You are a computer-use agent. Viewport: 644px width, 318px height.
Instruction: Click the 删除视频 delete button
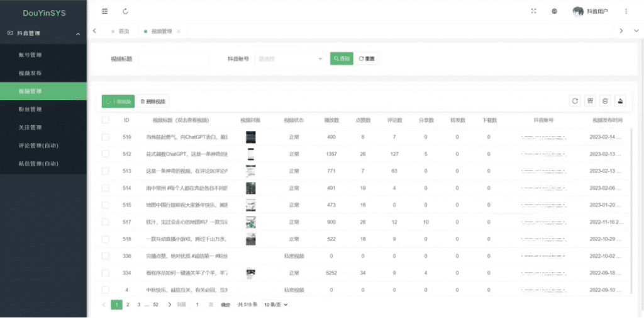pyautogui.click(x=153, y=101)
